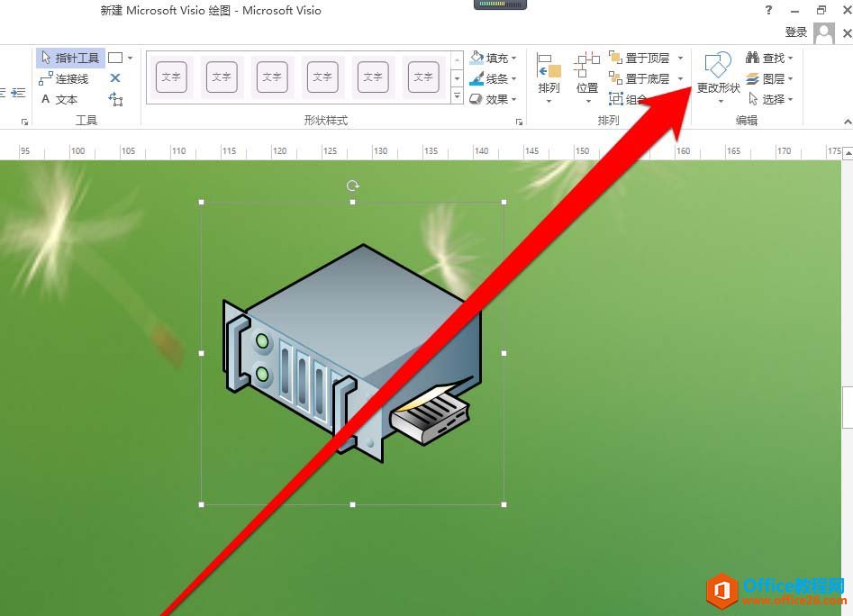853x616 pixels.
Task: Collapse the ribbon with the chevron arrow
Action: pyautogui.click(x=847, y=122)
